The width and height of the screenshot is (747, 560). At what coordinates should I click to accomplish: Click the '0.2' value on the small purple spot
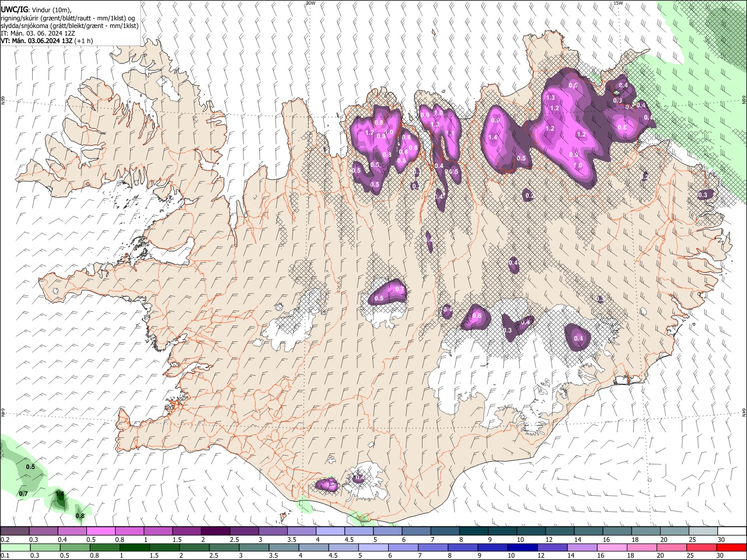click(529, 196)
